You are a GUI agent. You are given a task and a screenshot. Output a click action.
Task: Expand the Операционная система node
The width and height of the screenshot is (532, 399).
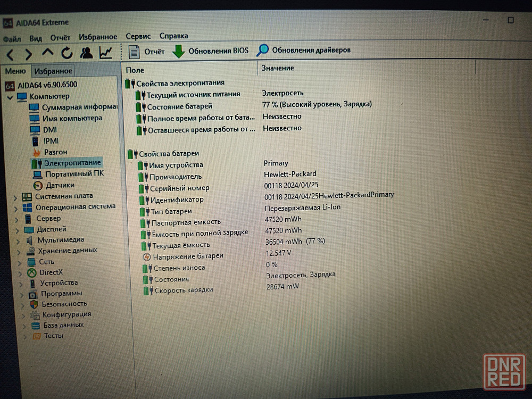15,207
